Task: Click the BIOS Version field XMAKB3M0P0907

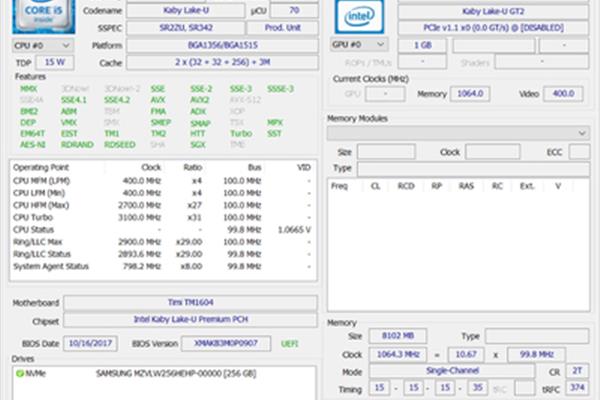Action: coord(226,343)
